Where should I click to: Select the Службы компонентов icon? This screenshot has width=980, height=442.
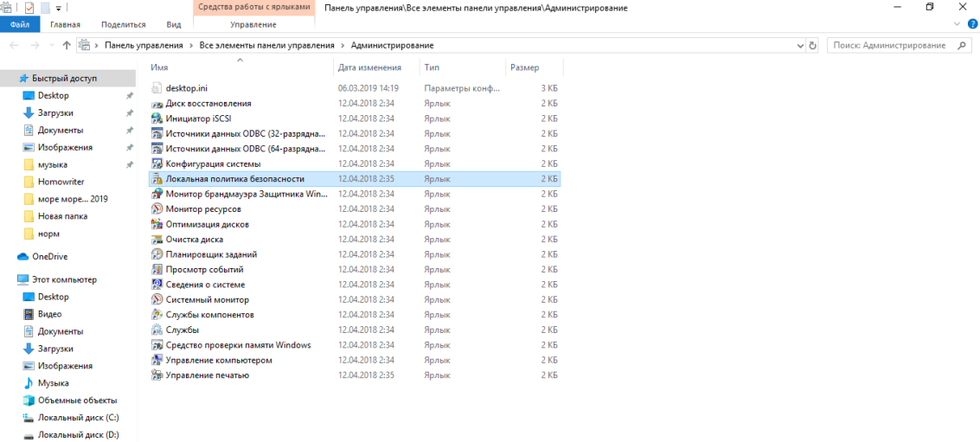(x=157, y=315)
